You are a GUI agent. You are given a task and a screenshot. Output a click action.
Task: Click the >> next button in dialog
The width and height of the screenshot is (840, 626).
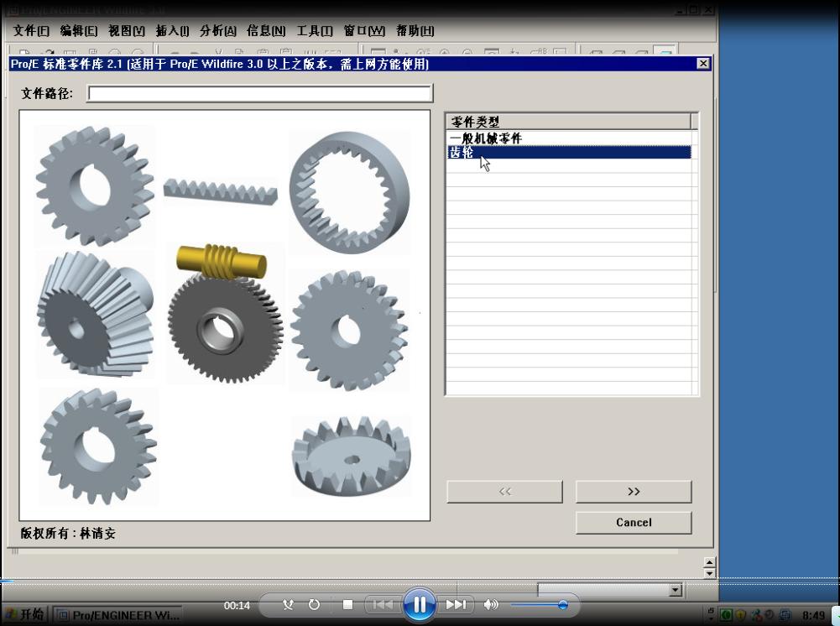(x=634, y=492)
